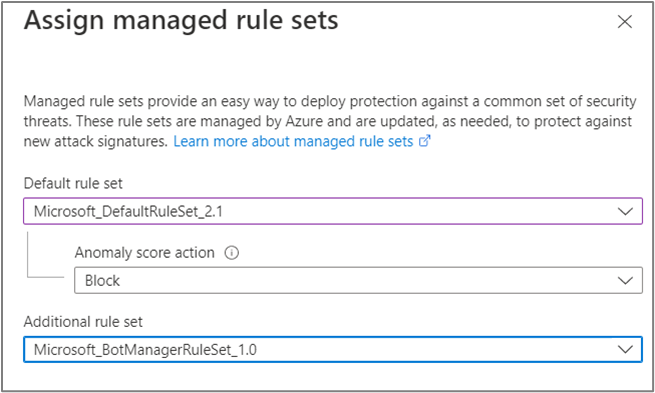Click the info icon beside Anomaly score action
Screen dimensions: 655x393
[231, 253]
